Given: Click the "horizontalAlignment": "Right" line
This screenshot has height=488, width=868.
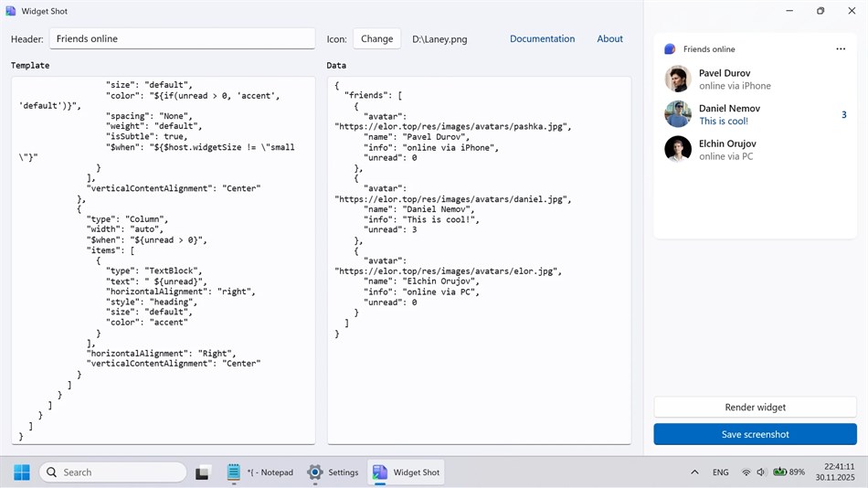Looking at the screenshot, I should [x=161, y=354].
